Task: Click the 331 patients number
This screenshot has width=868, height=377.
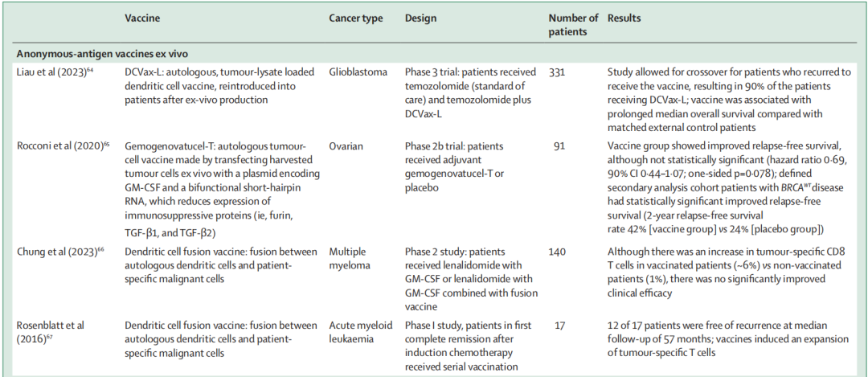Action: tap(557, 72)
